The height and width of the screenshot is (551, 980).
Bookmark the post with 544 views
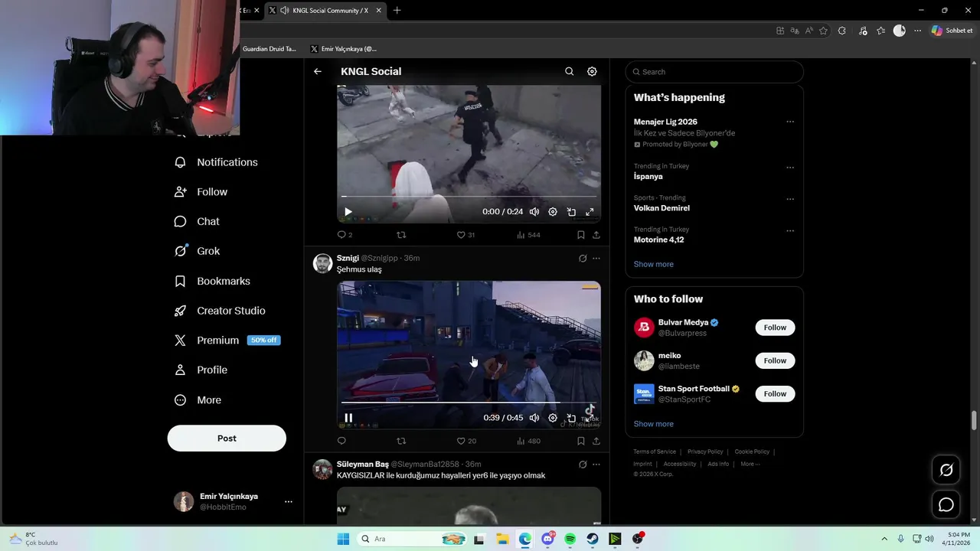coord(581,235)
